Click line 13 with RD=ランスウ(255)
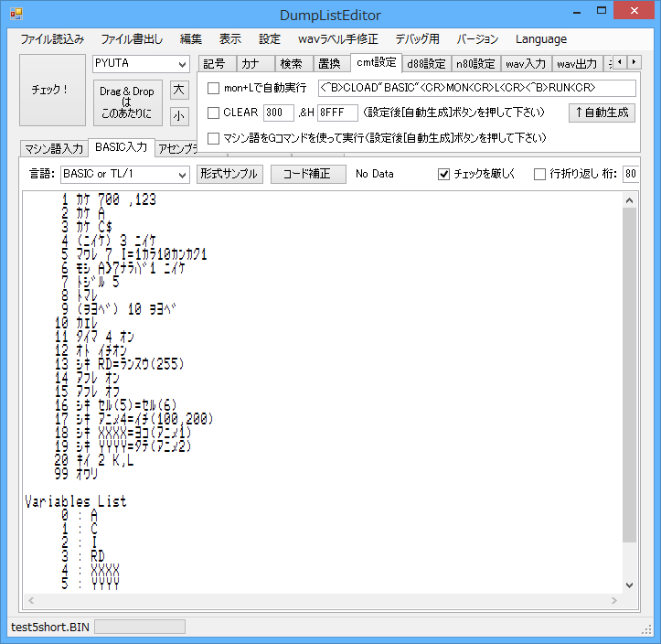This screenshot has height=644, width=661. (119, 363)
